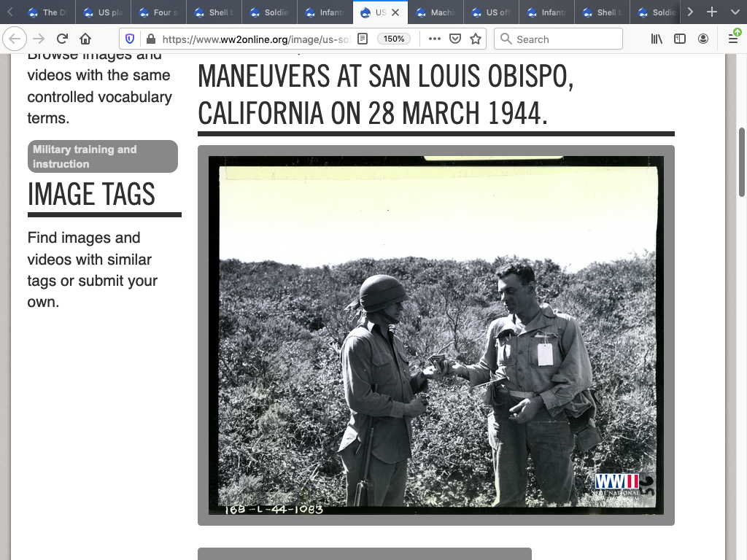Open the page actions three-dot menu
The height and width of the screenshot is (560, 747).
point(435,39)
